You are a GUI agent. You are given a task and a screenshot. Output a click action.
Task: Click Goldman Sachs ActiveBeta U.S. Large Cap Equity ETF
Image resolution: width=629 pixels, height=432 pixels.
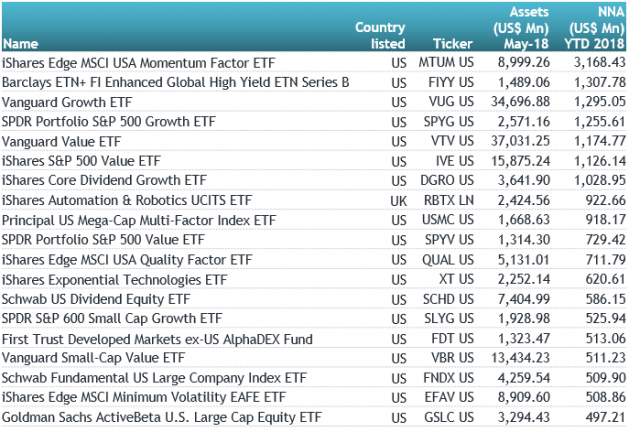pos(162,415)
